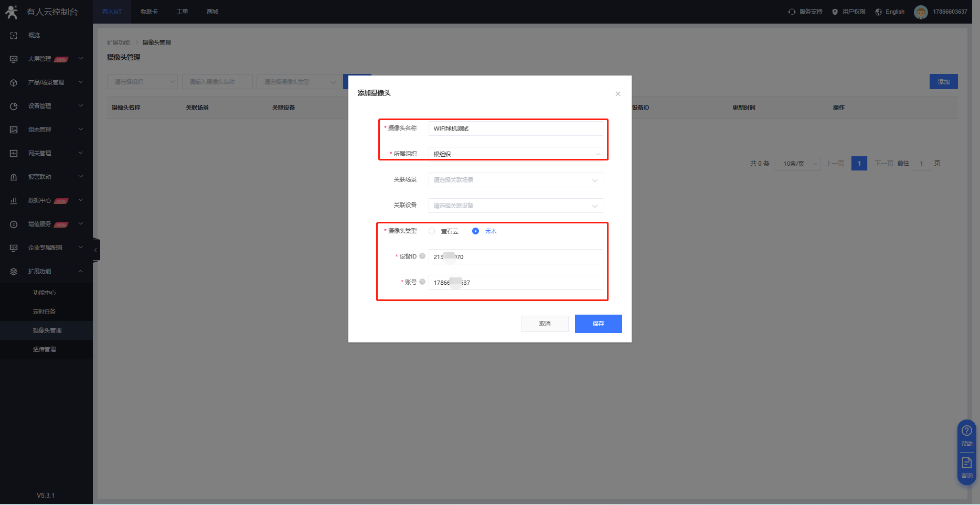Click the 取消 cancel button
Viewport: 980px width, 505px height.
point(545,324)
